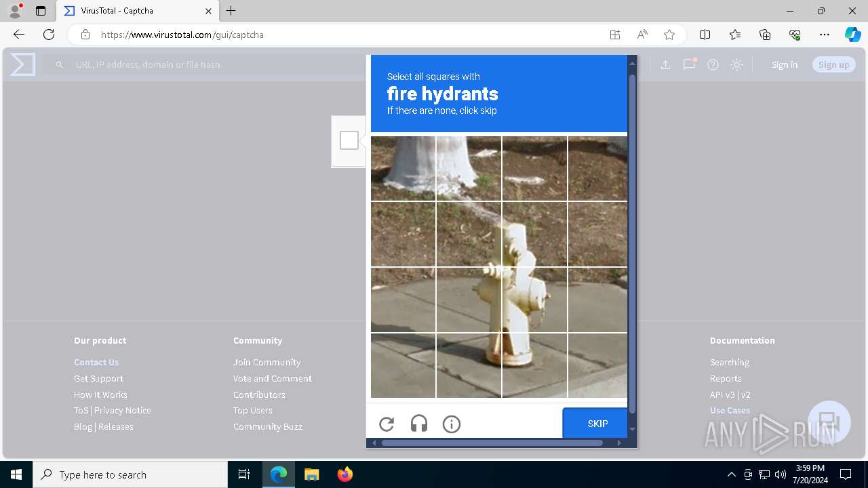Open the Settings and more ellipsis menu

(825, 35)
